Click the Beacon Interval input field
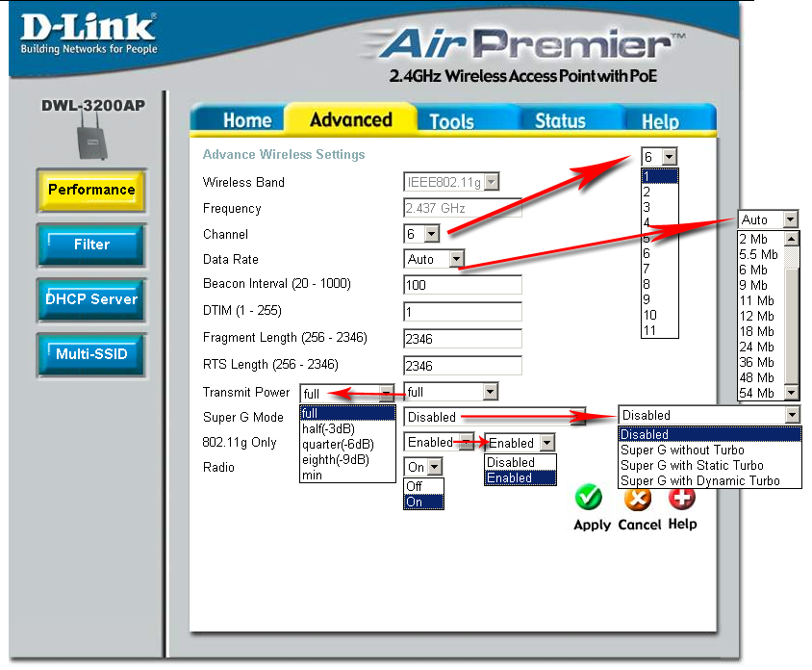The image size is (812, 670). tap(463, 285)
